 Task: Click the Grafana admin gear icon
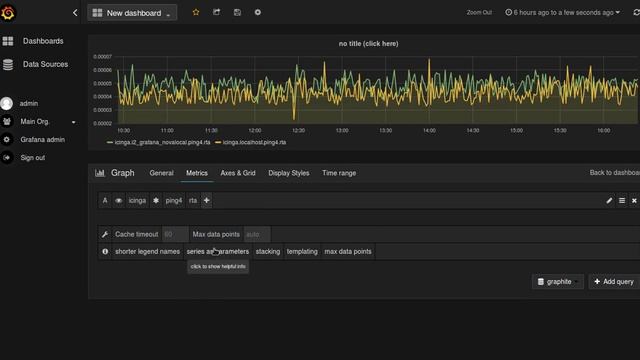tap(7, 140)
